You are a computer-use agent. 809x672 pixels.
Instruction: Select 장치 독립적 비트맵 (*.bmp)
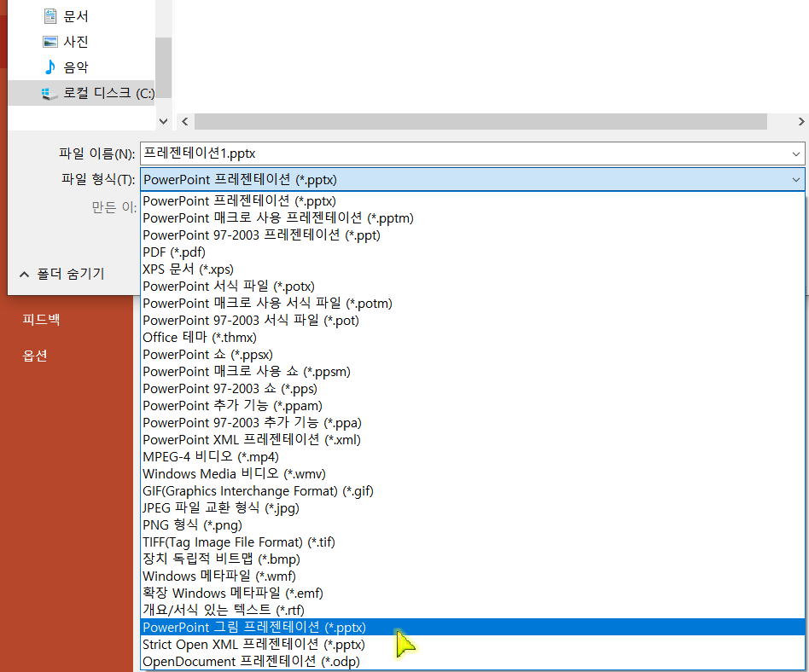473,559
